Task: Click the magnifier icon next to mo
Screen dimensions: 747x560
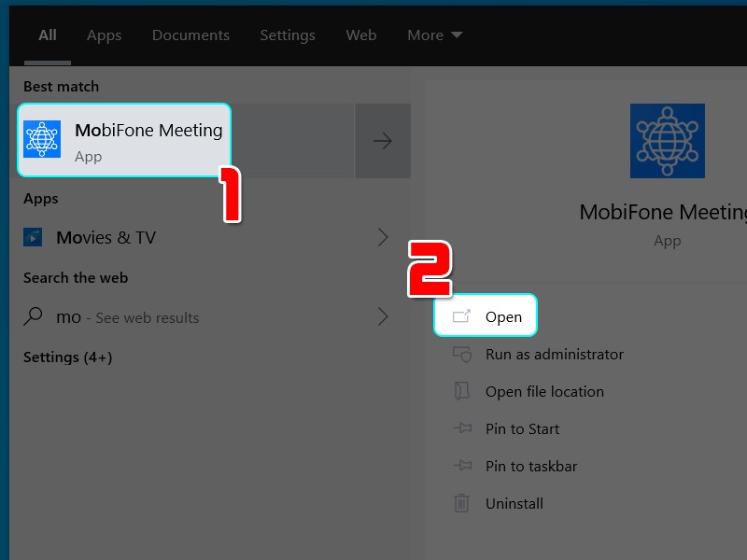Action: 33,316
